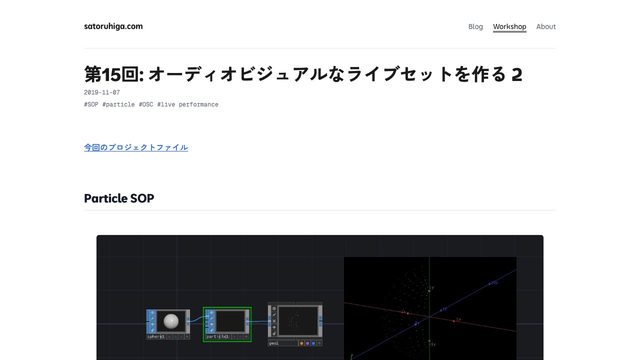
Task: Click the Particle SOP section heading
Action: coord(119,198)
